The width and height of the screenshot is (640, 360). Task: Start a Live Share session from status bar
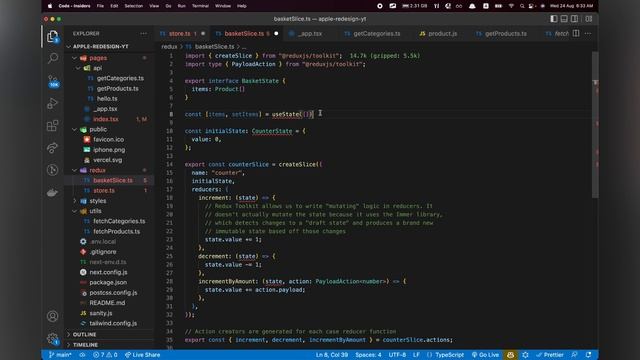pos(142,355)
